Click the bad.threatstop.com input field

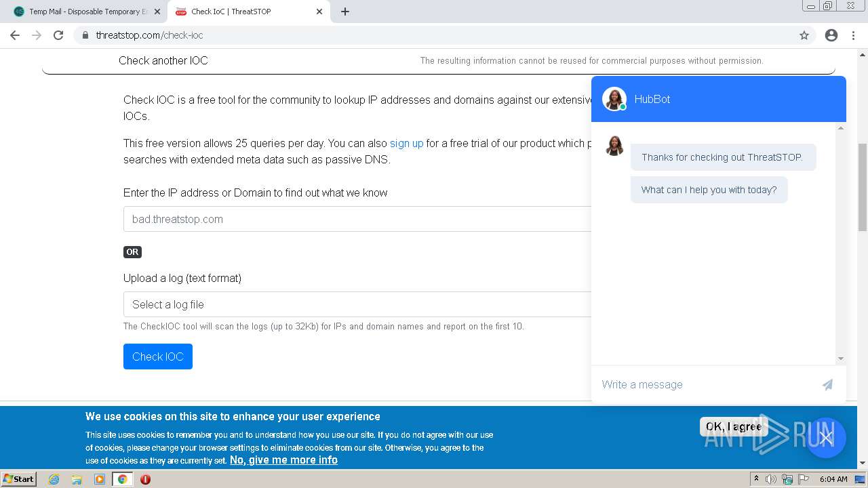pos(357,219)
